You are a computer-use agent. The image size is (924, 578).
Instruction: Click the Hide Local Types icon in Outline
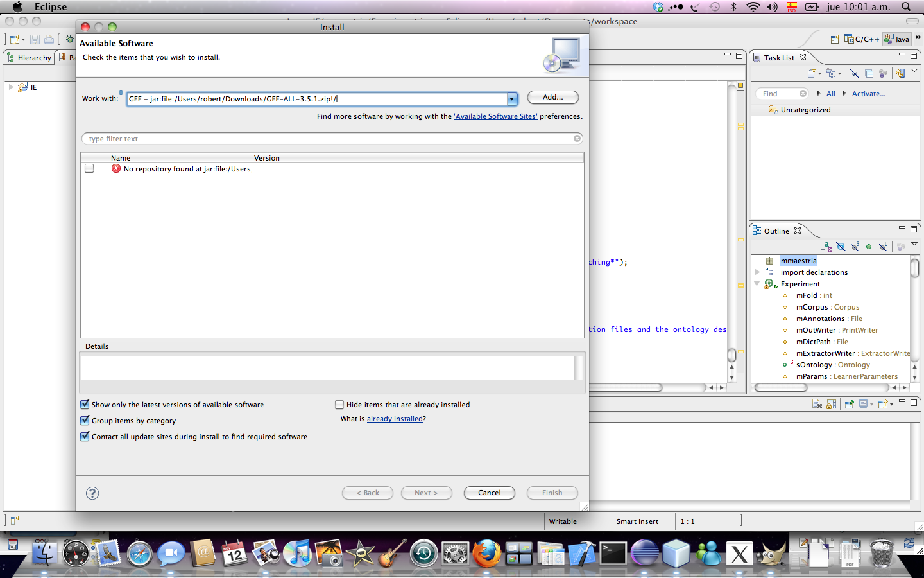tap(884, 247)
